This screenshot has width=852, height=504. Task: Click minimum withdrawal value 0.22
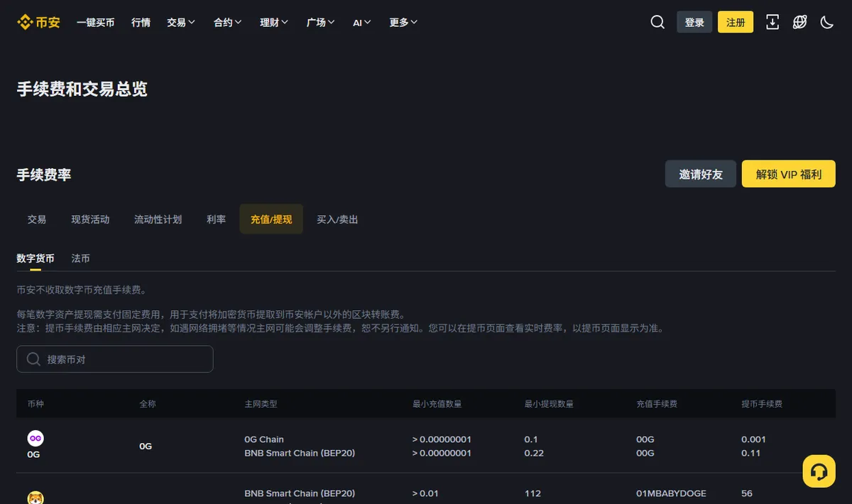(x=534, y=453)
